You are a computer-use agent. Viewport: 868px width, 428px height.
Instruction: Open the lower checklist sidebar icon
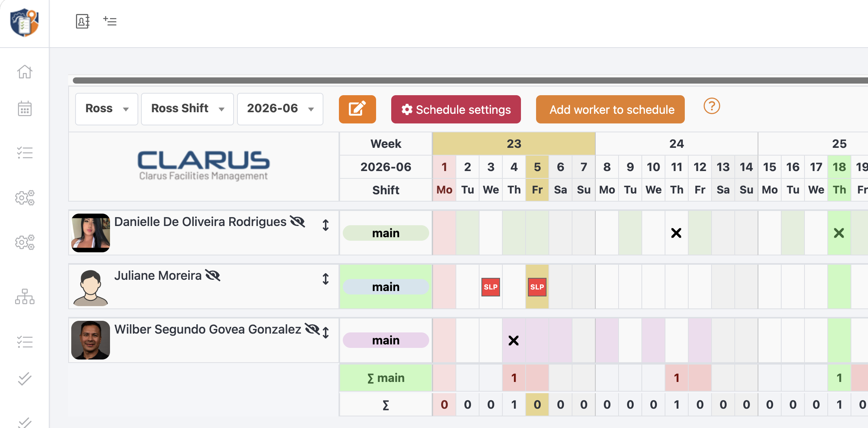tap(24, 342)
